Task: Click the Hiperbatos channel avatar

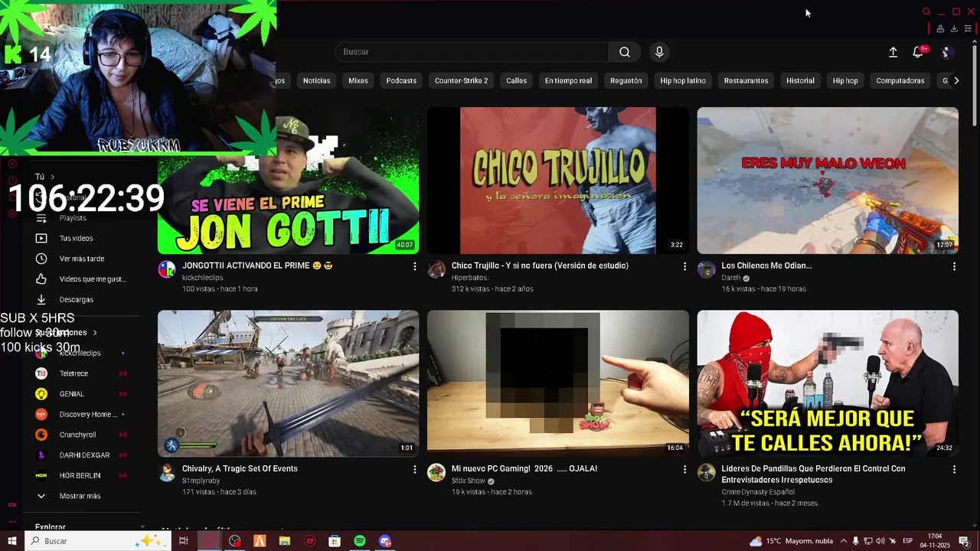Action: point(436,269)
